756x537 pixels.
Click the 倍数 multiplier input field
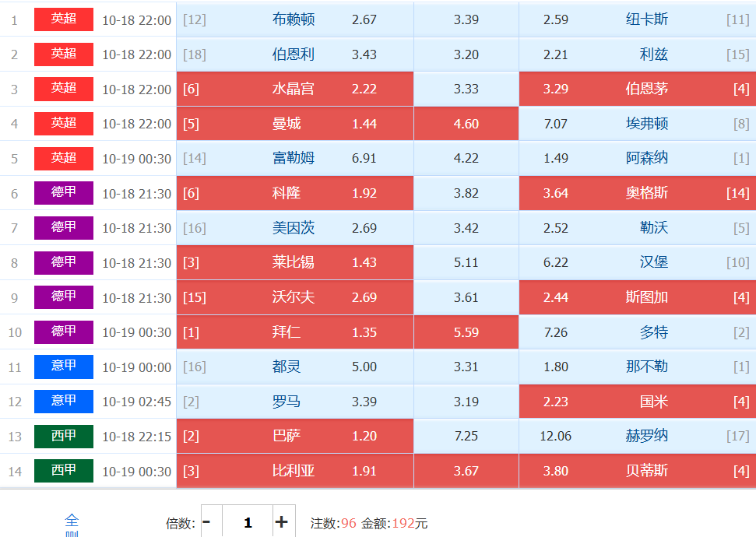point(248,522)
